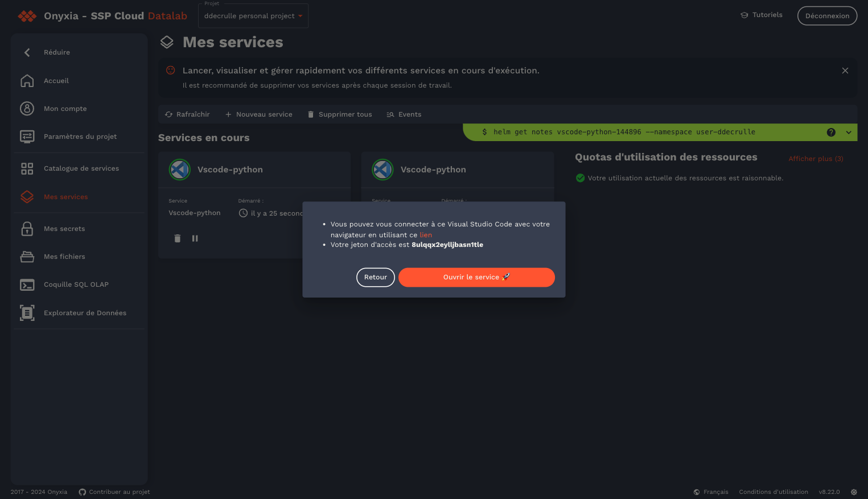The height and width of the screenshot is (499, 868).
Task: Click the settings gear in footer
Action: tap(854, 492)
